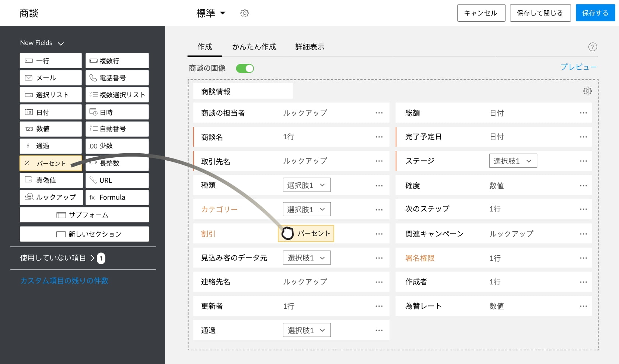Select the ルックアップ field type
Image resolution: width=619 pixels, height=364 pixels.
[51, 197]
